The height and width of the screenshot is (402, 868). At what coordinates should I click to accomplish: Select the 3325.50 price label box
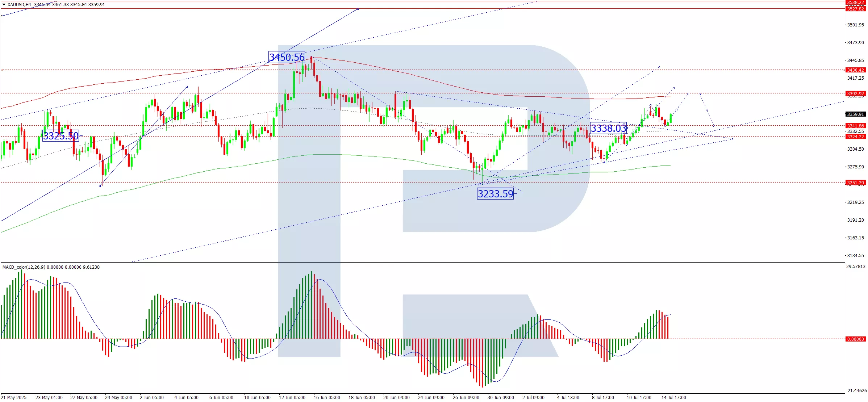[60, 136]
